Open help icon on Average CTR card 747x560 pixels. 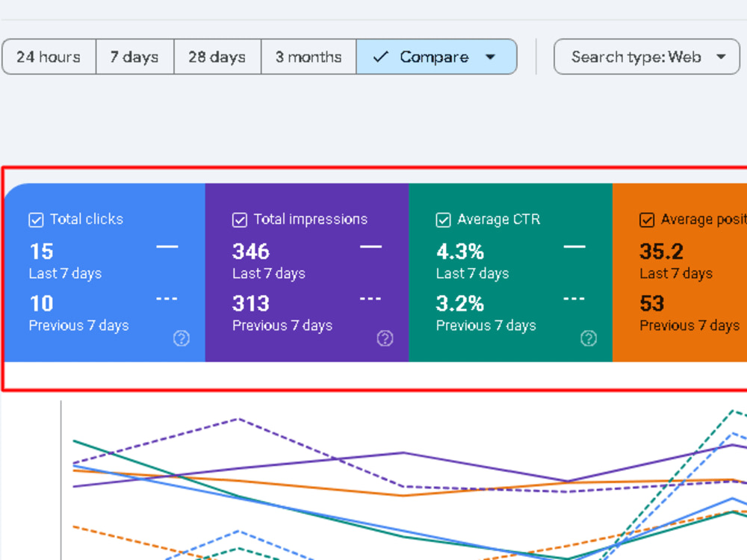click(x=589, y=338)
